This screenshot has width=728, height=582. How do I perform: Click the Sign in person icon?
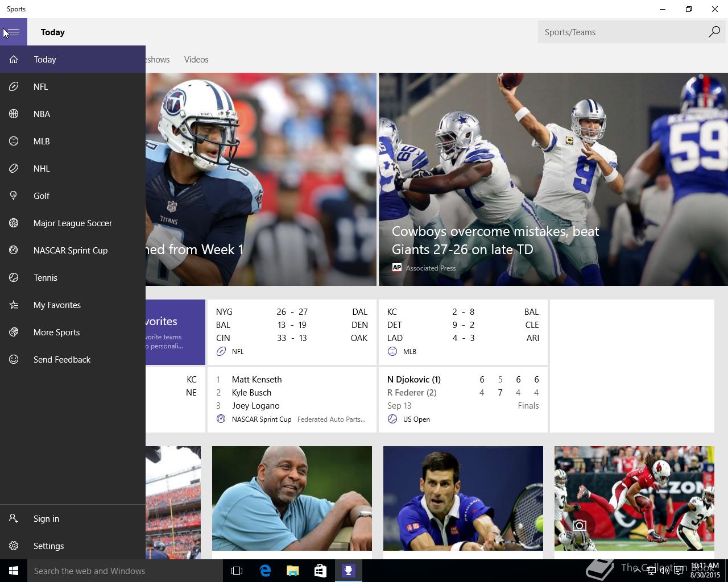click(x=14, y=518)
